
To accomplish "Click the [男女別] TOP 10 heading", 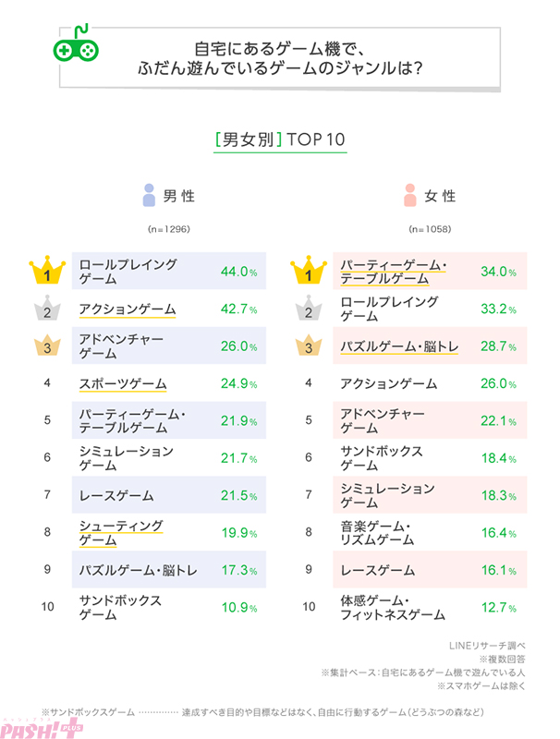I will point(279,139).
